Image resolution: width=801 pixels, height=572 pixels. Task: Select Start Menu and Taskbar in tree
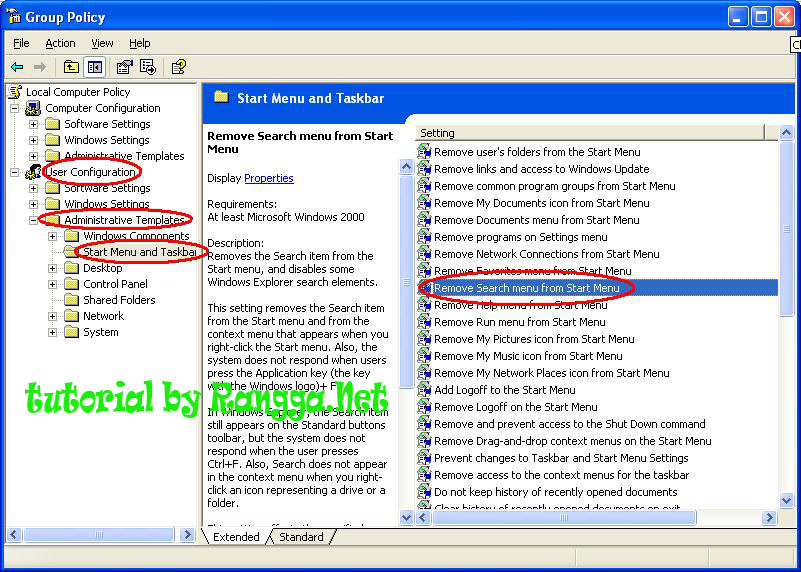(139, 252)
